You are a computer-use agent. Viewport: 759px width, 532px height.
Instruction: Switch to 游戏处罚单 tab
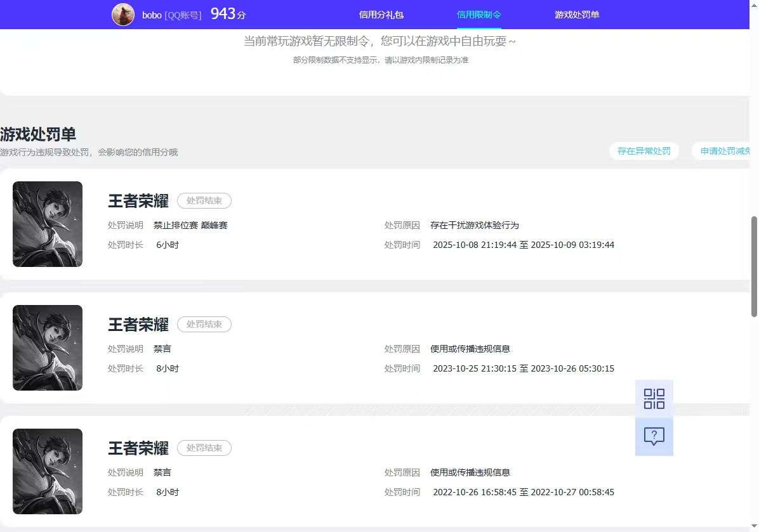click(577, 15)
